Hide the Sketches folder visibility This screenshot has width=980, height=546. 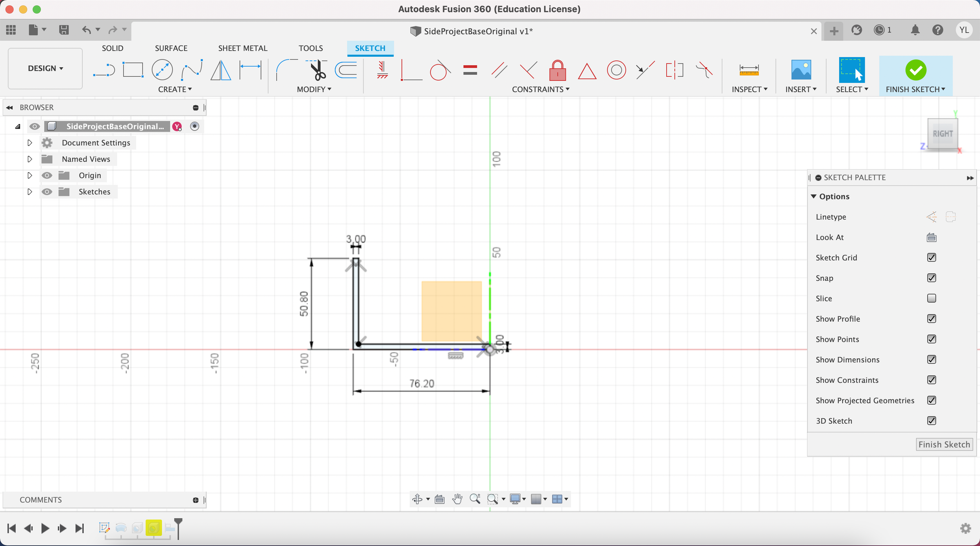[x=47, y=192]
